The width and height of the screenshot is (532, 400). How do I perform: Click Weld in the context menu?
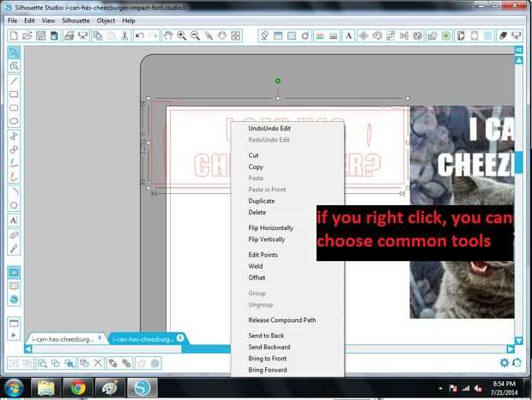click(x=256, y=266)
